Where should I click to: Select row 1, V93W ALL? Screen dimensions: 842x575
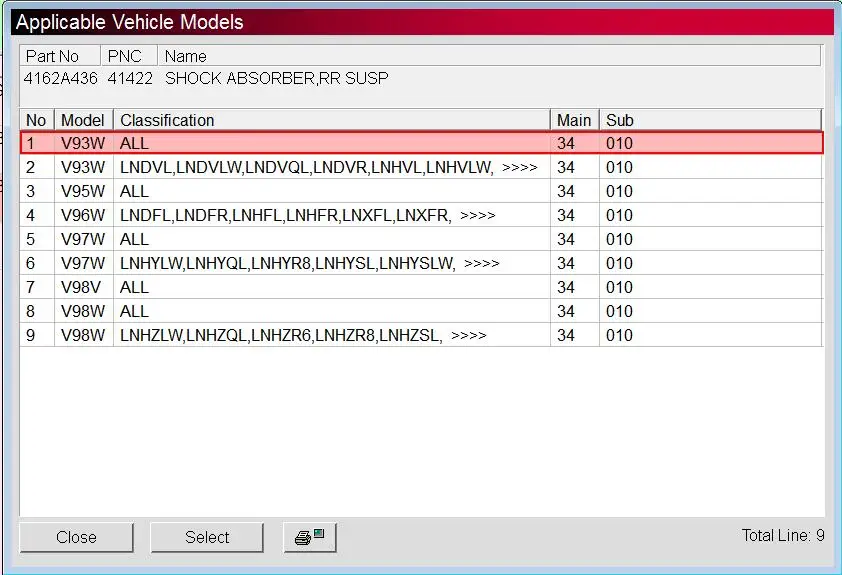(422, 143)
